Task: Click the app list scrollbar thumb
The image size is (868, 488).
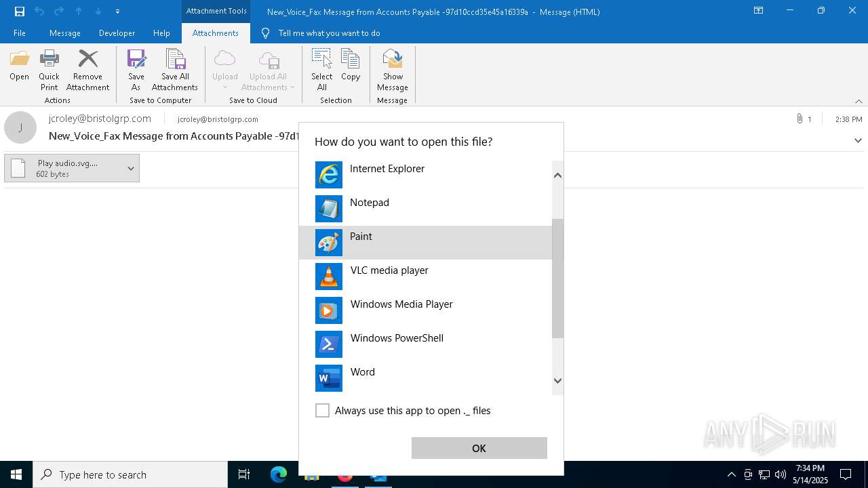Action: click(557, 279)
